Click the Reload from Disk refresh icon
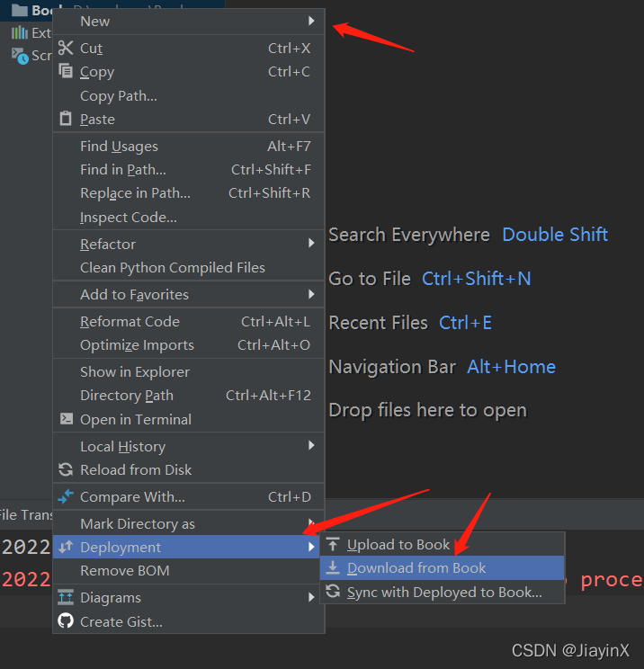The width and height of the screenshot is (644, 669). [x=66, y=469]
